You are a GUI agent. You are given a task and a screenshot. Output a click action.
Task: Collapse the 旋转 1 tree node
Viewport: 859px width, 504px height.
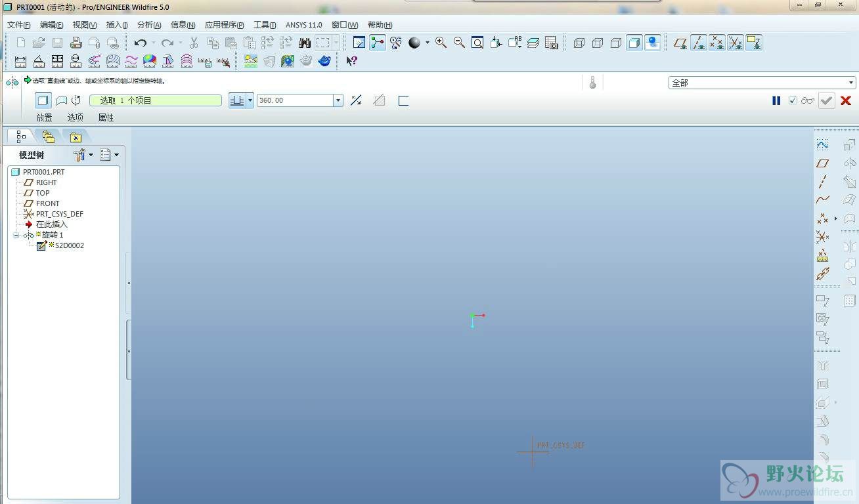pyautogui.click(x=16, y=235)
